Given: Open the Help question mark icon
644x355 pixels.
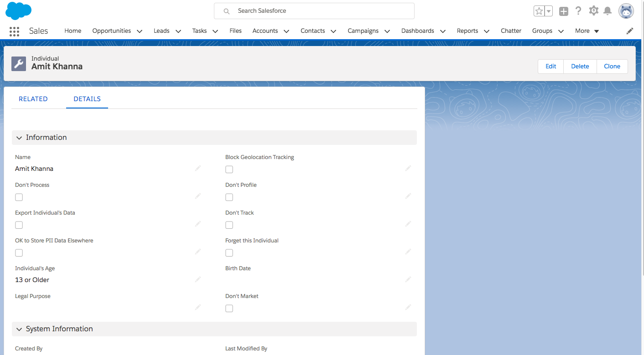Looking at the screenshot, I should (578, 11).
